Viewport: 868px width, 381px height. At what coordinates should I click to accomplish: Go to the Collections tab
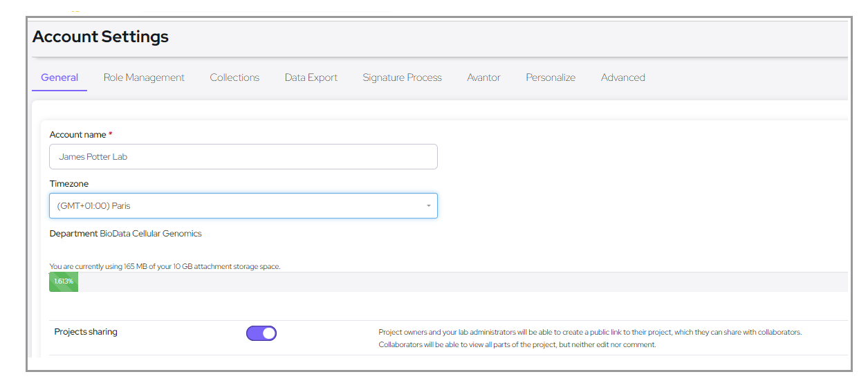tap(234, 77)
